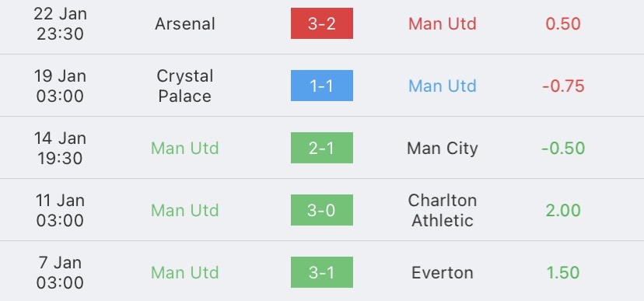Select the Man City team name
644x301 pixels.
pos(443,149)
